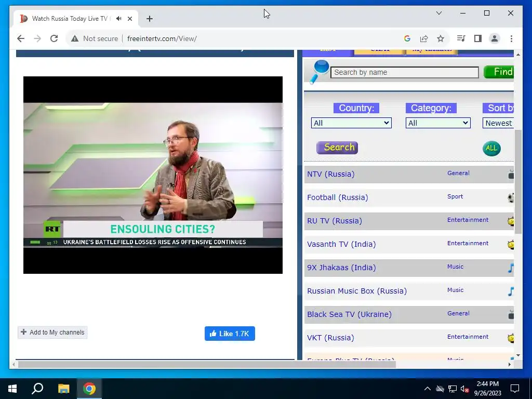Open the Sort by Newest dropdown
532x399 pixels.
point(498,123)
